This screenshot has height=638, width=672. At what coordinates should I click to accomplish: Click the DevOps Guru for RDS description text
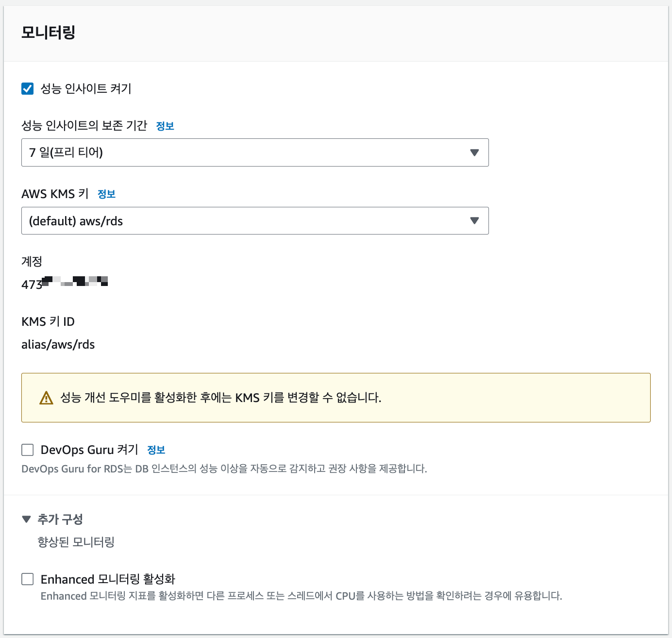click(224, 469)
